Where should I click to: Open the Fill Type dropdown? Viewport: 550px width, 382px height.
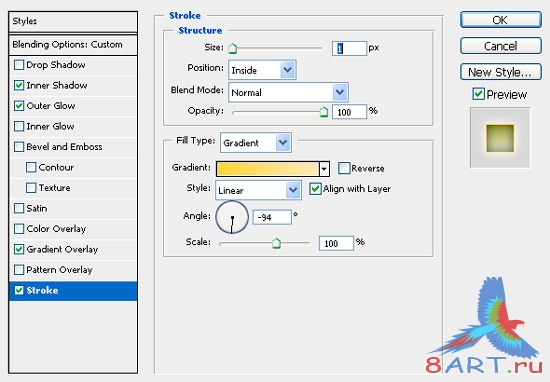point(256,143)
